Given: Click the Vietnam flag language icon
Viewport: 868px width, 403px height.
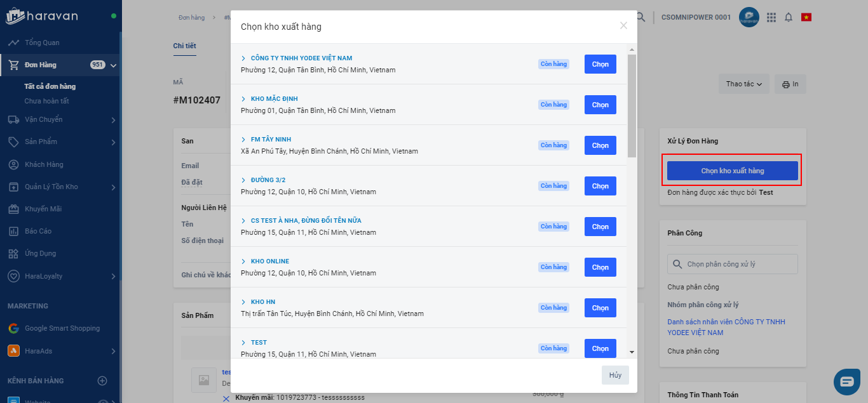Looking at the screenshot, I should point(806,18).
